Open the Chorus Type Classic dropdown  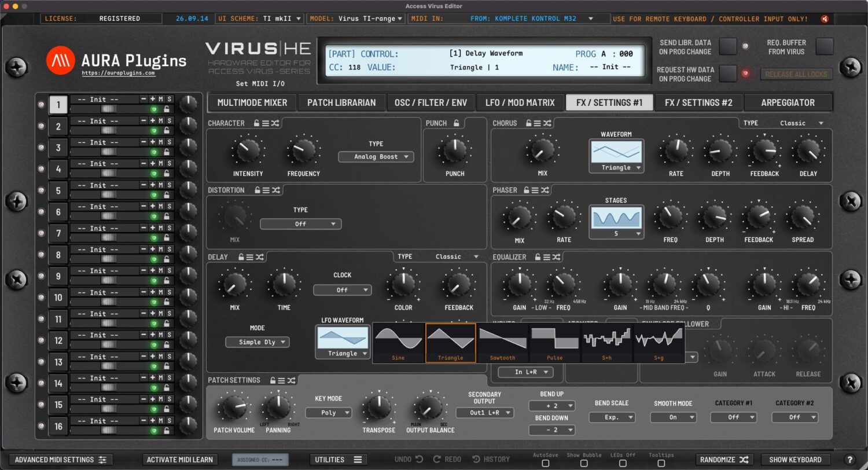coord(801,123)
